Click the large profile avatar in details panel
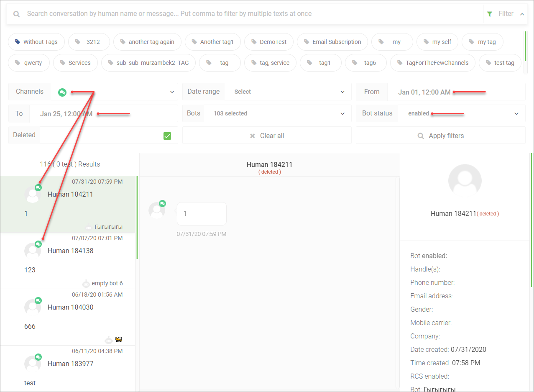Screen dimensions: 534x392 click(465, 181)
